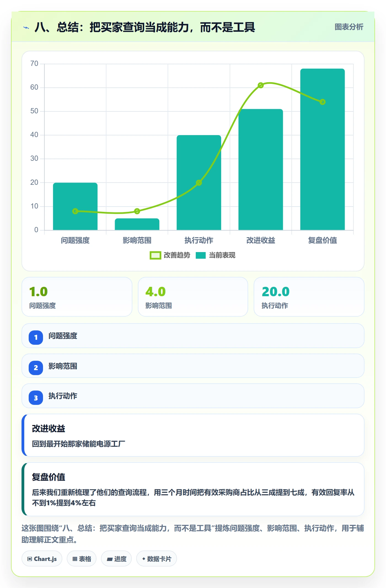Image resolution: width=386 pixels, height=588 pixels.
Task: Click the trend line point above 影响范围 bar
Action: coord(137,211)
